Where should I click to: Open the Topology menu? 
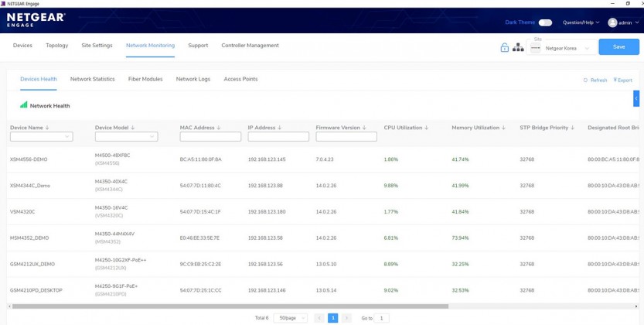[x=57, y=46]
